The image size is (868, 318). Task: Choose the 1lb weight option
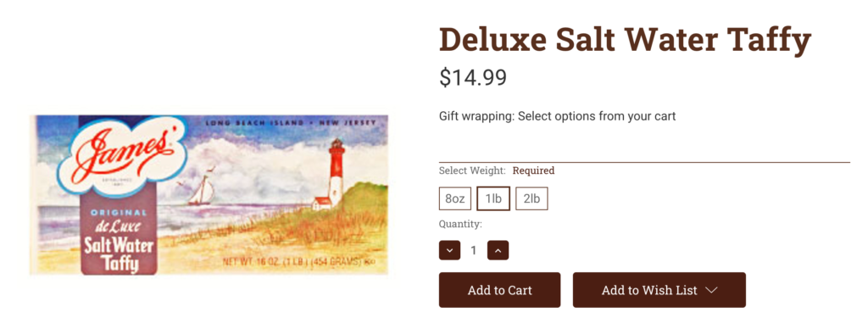pos(493,199)
